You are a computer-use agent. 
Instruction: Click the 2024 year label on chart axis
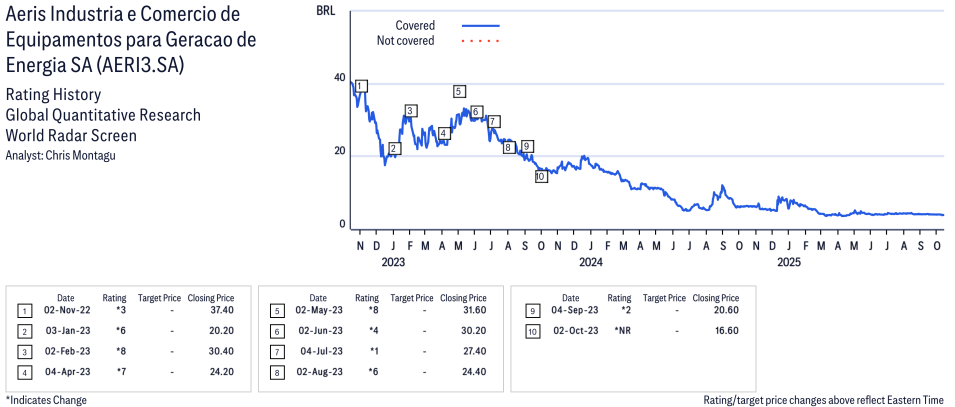click(590, 263)
